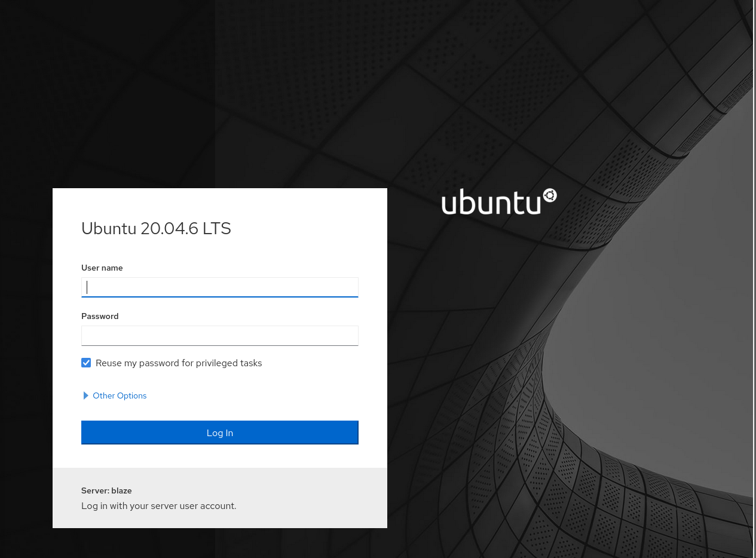Image resolution: width=756 pixels, height=558 pixels.
Task: Click the 'Password' field label
Action: click(100, 316)
